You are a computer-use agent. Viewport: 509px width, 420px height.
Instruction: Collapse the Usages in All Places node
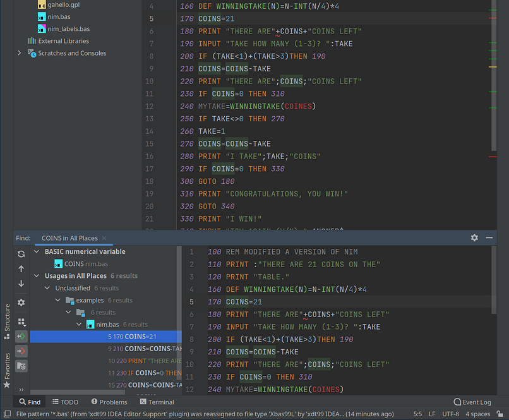(x=37, y=276)
